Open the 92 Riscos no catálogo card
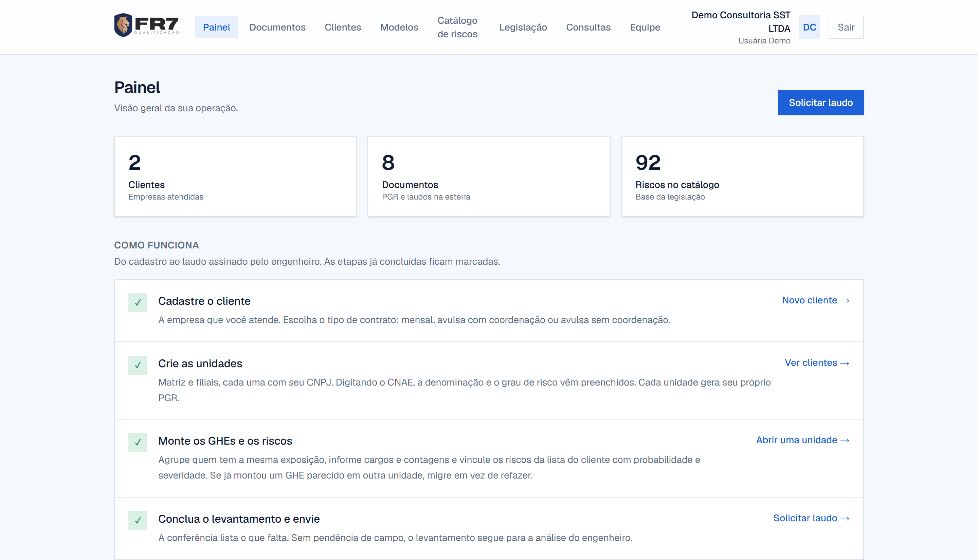 [742, 176]
